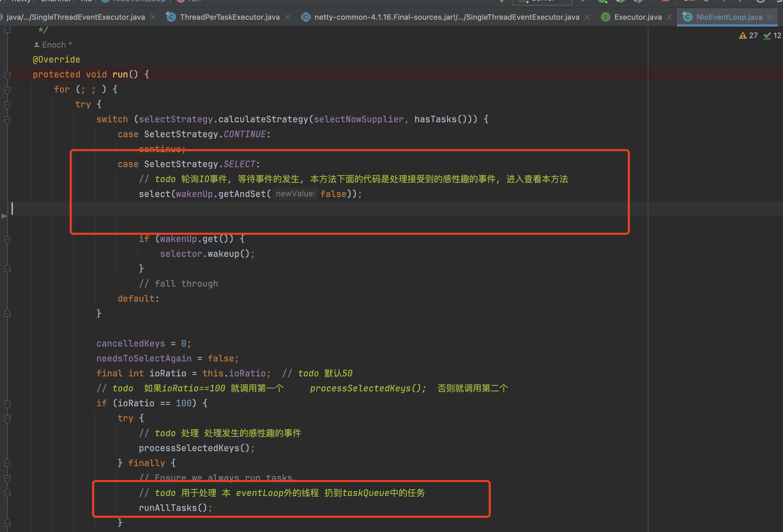783x532 pixels.
Task: Click the default: label
Action: pyautogui.click(x=139, y=299)
